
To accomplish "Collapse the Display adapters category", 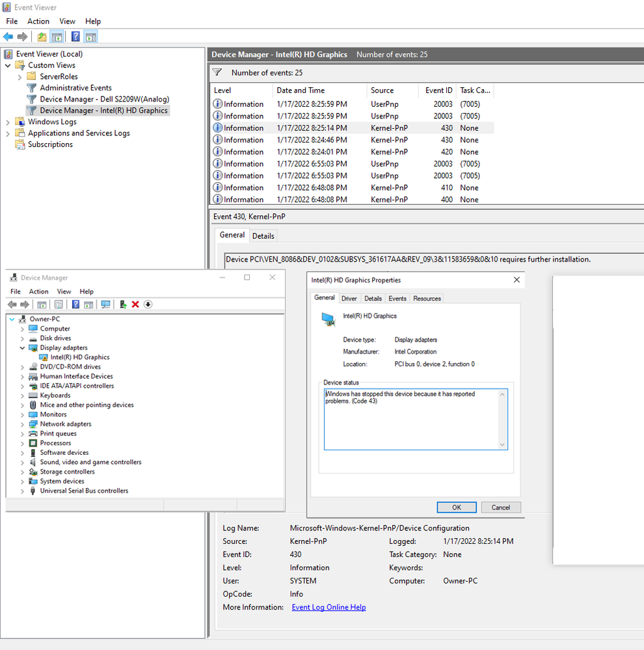I will [22, 348].
